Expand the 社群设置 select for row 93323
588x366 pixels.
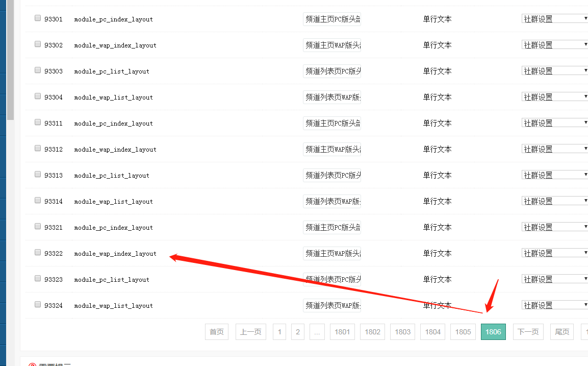(x=555, y=279)
